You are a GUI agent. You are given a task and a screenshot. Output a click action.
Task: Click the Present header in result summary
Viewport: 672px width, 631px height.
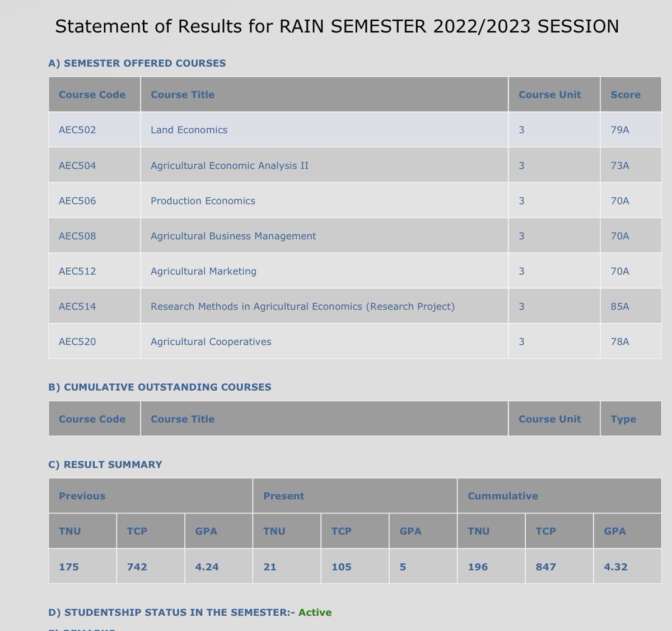283,496
